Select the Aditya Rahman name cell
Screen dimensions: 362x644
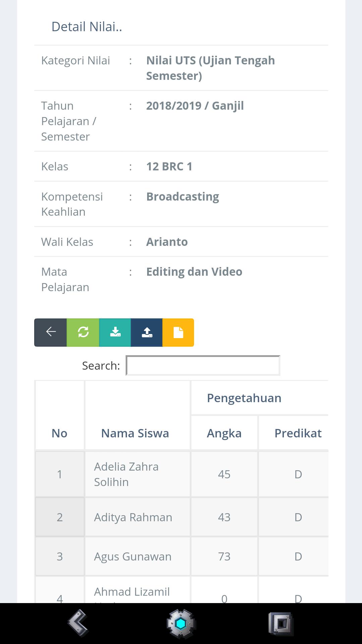(x=133, y=517)
